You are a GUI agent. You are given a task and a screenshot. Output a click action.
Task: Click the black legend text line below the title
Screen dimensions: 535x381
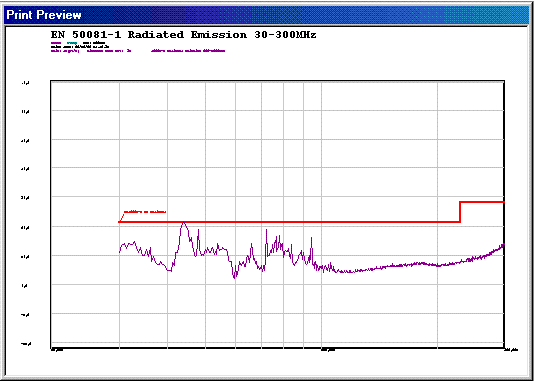coord(80,47)
